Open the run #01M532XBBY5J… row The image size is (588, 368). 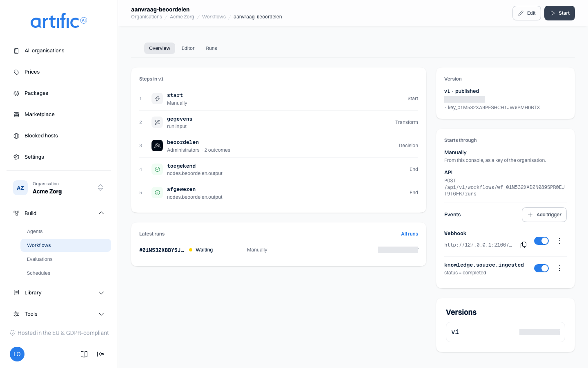278,250
